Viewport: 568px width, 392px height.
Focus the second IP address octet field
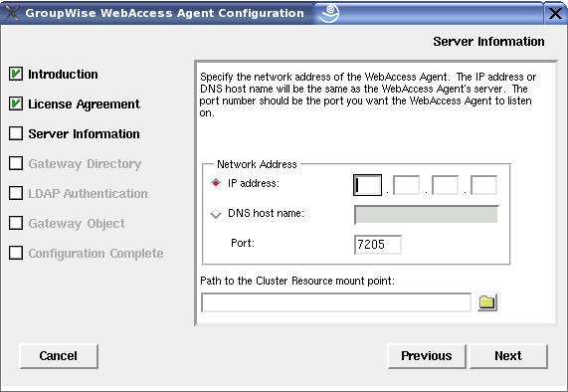pos(407,185)
